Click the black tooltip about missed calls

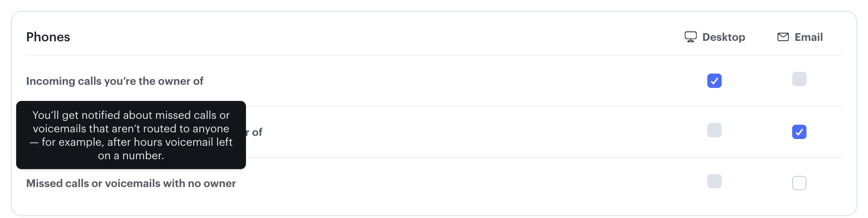coord(131,135)
